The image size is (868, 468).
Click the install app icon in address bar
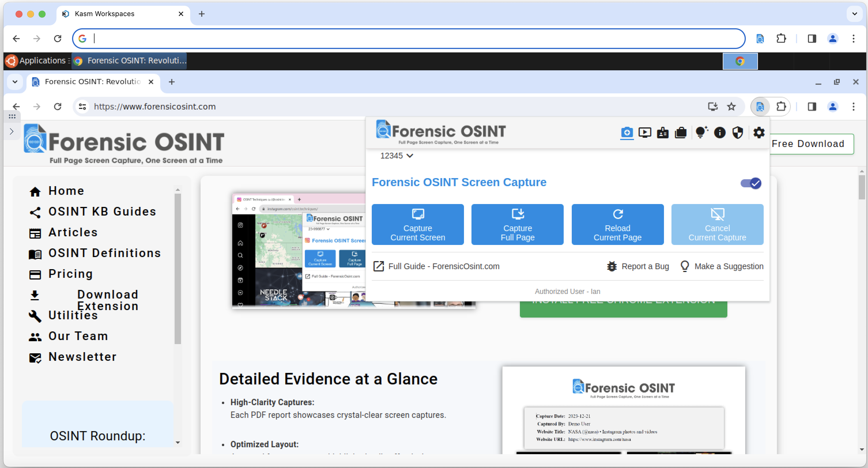pos(712,107)
